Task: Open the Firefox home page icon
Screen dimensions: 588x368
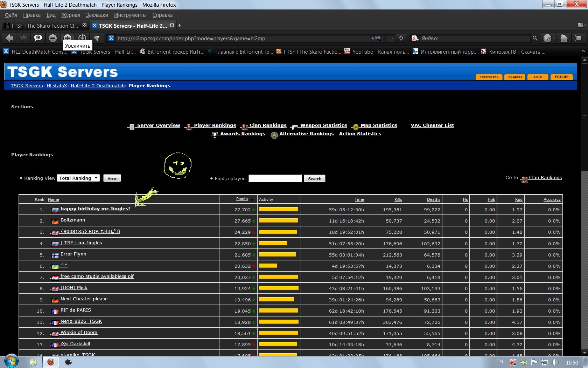Action: pyautogui.click(x=564, y=38)
